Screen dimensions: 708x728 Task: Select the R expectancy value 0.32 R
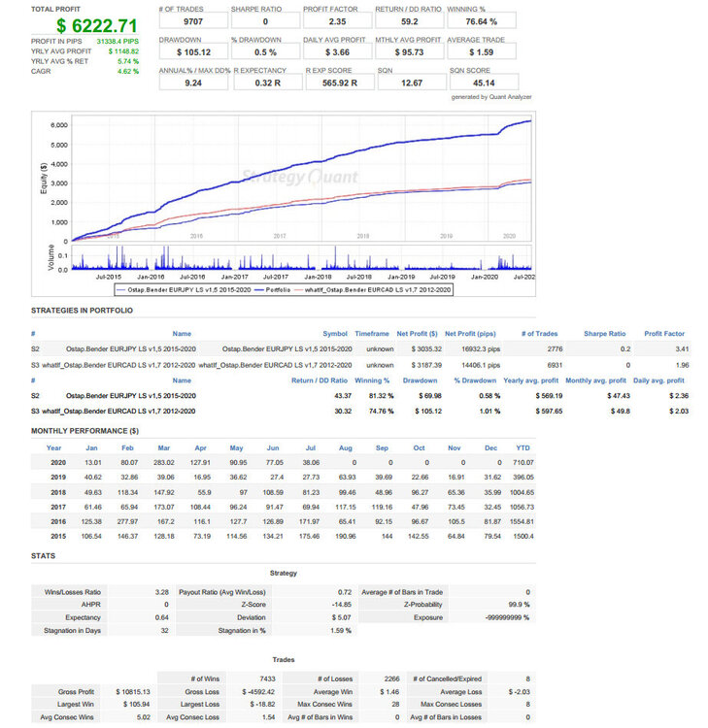(x=268, y=83)
